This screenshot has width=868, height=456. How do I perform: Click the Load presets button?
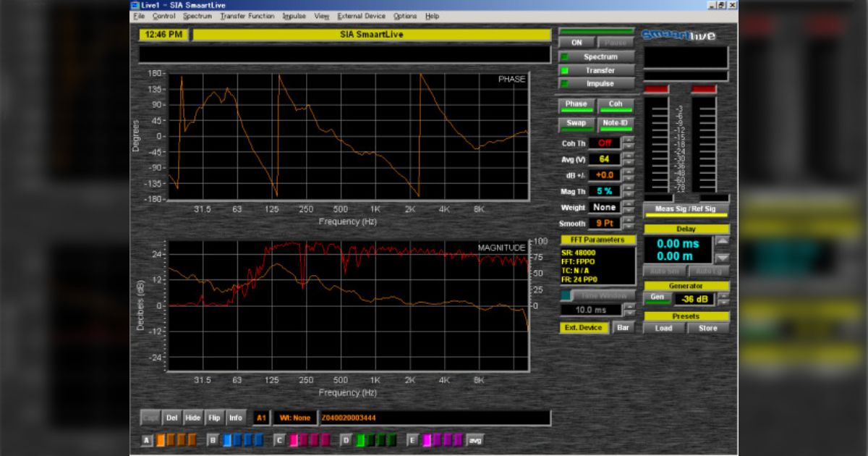pos(663,328)
